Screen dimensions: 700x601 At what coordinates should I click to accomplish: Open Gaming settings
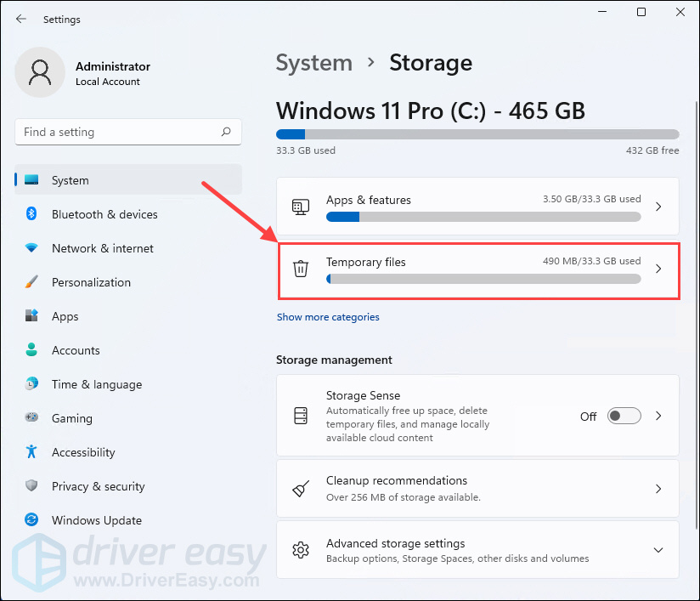click(128, 417)
